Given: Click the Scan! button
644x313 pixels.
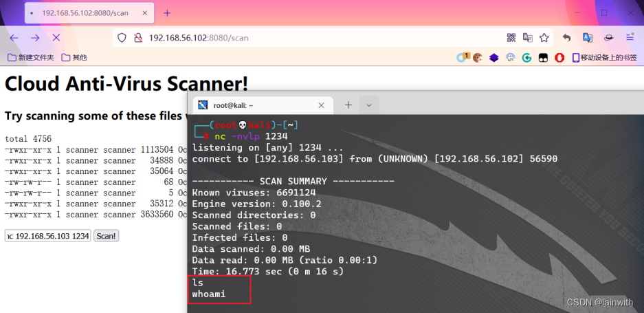Looking at the screenshot, I should 107,236.
